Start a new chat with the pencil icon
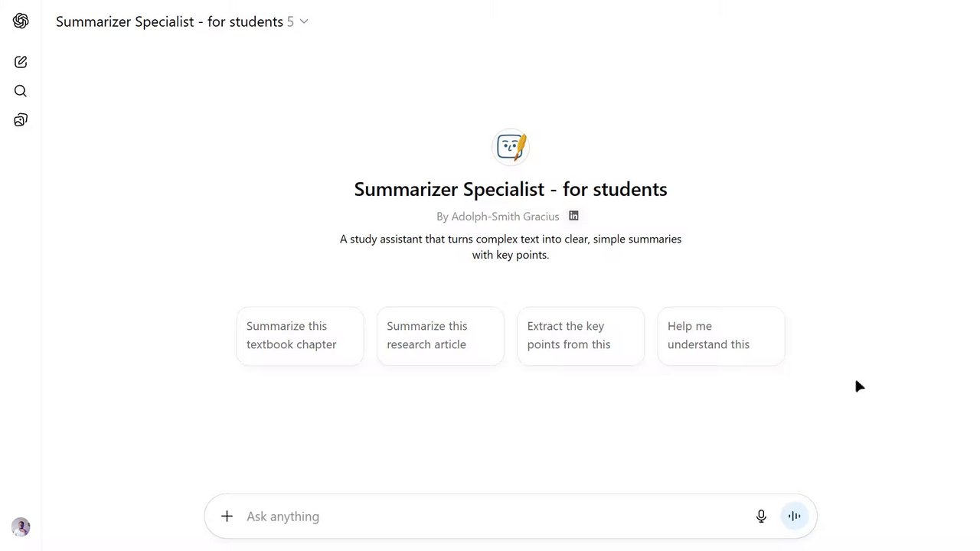The width and height of the screenshot is (980, 551). (x=21, y=62)
